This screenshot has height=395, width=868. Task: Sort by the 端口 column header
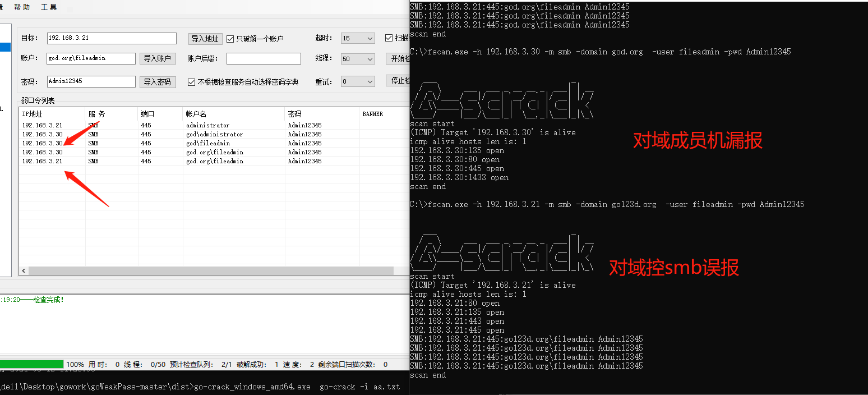pyautogui.click(x=161, y=114)
